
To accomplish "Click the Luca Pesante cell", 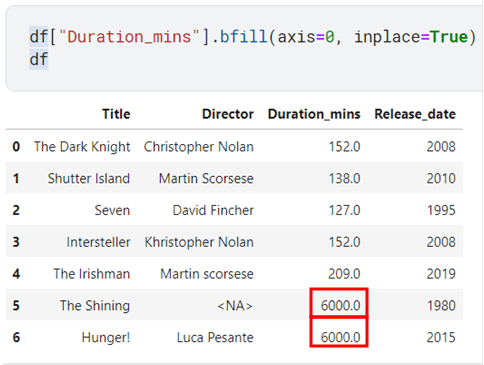I will (215, 337).
